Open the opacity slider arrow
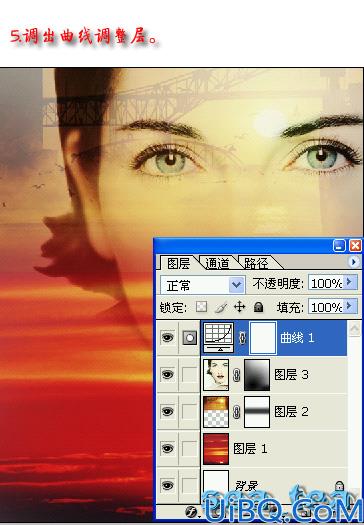This screenshot has width=364, height=525. [350, 283]
